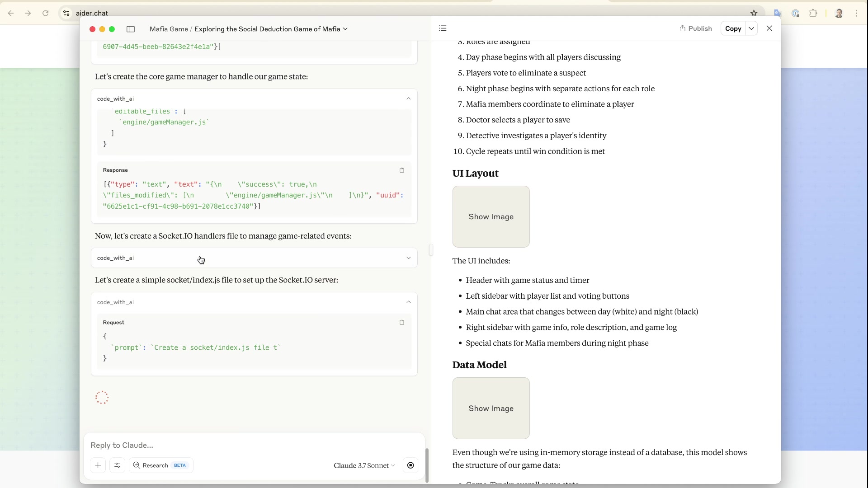Toggle the sidebar panel icon
The height and width of the screenshot is (488, 868).
(131, 29)
